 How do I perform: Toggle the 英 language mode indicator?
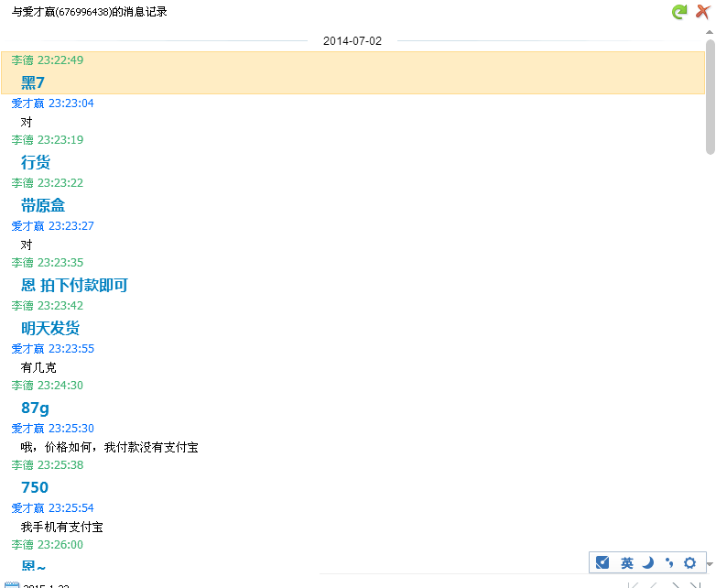626,562
